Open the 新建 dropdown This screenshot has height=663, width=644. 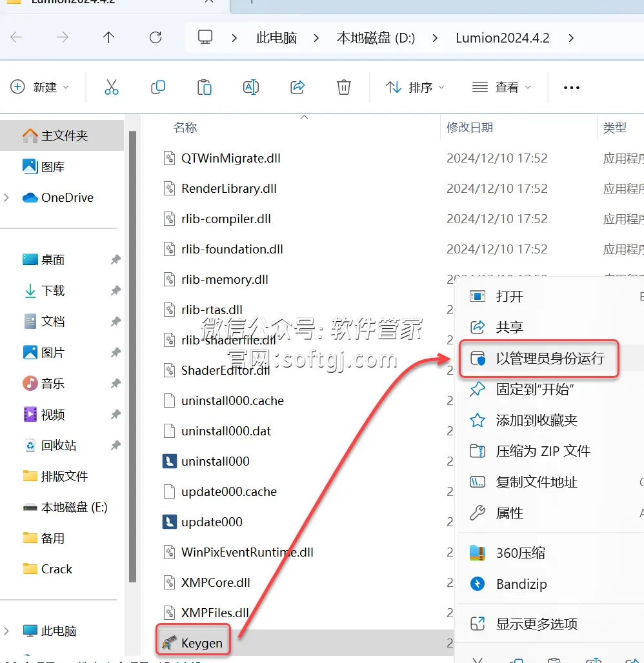40,88
